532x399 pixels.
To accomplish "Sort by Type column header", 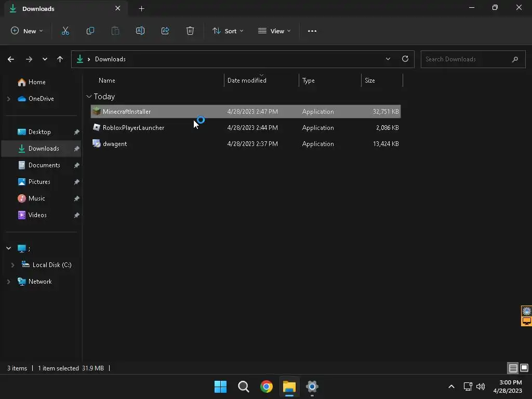I will pyautogui.click(x=309, y=81).
